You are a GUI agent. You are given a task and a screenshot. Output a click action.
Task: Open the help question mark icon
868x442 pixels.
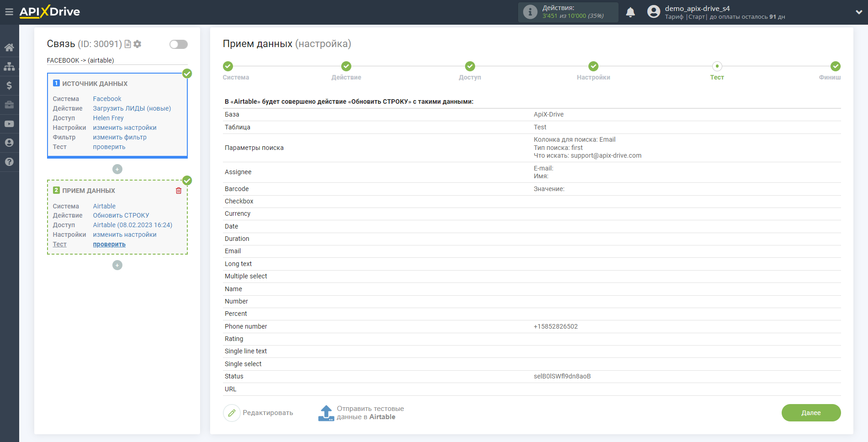pos(9,162)
